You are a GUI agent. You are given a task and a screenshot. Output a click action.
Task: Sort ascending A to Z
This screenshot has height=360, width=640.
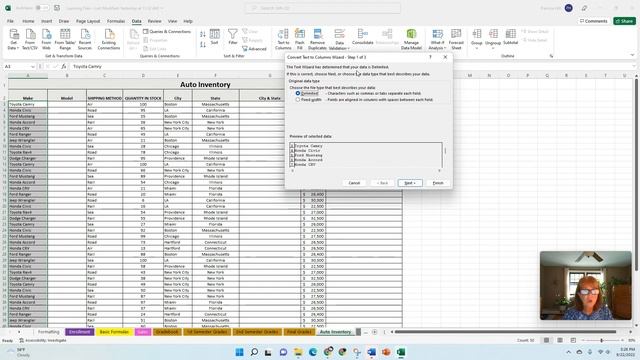point(203,35)
